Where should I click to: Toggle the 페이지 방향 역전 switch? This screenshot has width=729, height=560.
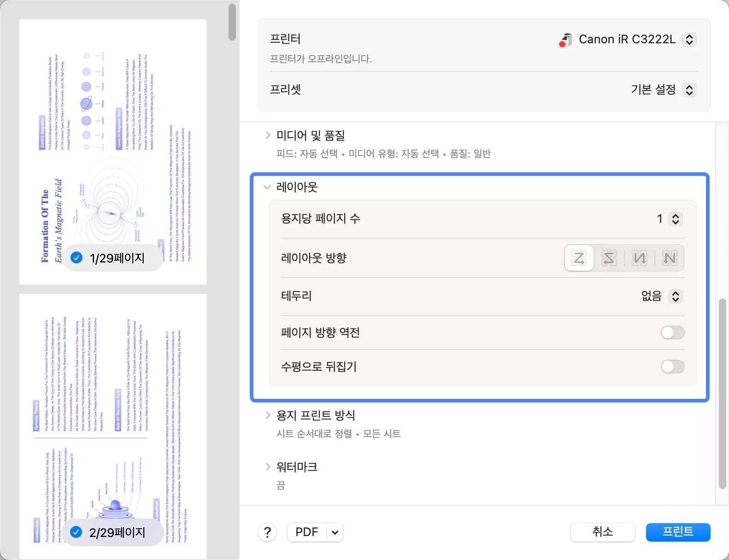[x=672, y=332]
